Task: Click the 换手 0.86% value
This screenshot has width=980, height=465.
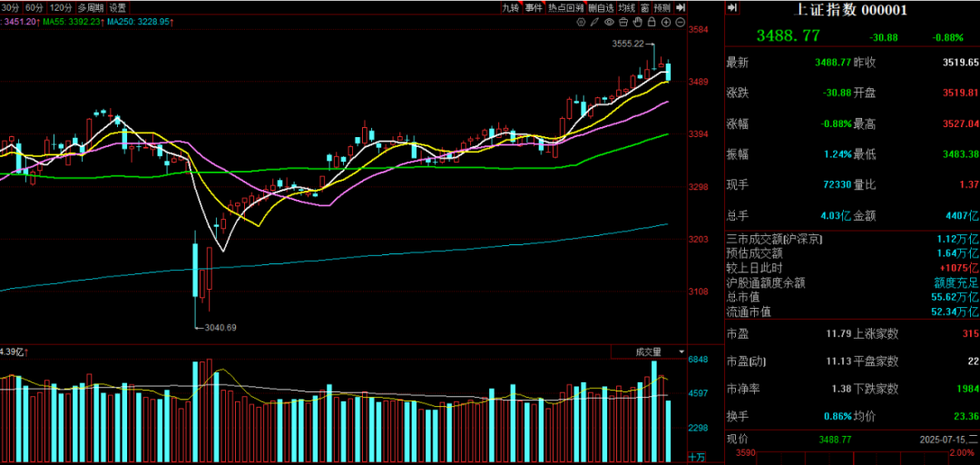Action: click(838, 416)
